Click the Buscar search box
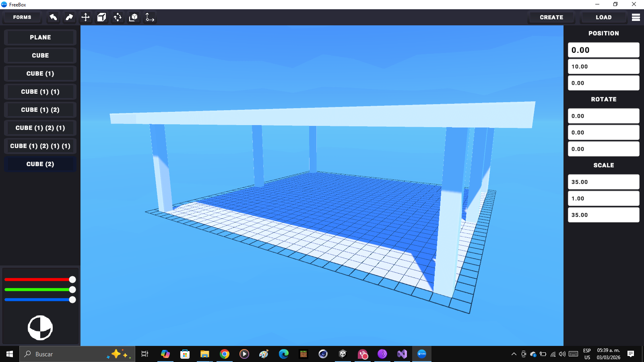Viewport: 644px width, 362px height. (x=77, y=354)
